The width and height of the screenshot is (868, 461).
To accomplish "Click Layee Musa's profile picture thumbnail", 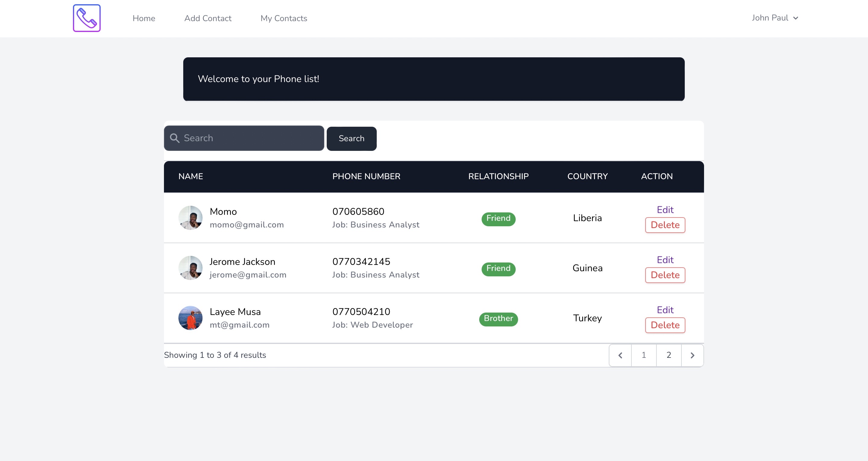I will [191, 318].
